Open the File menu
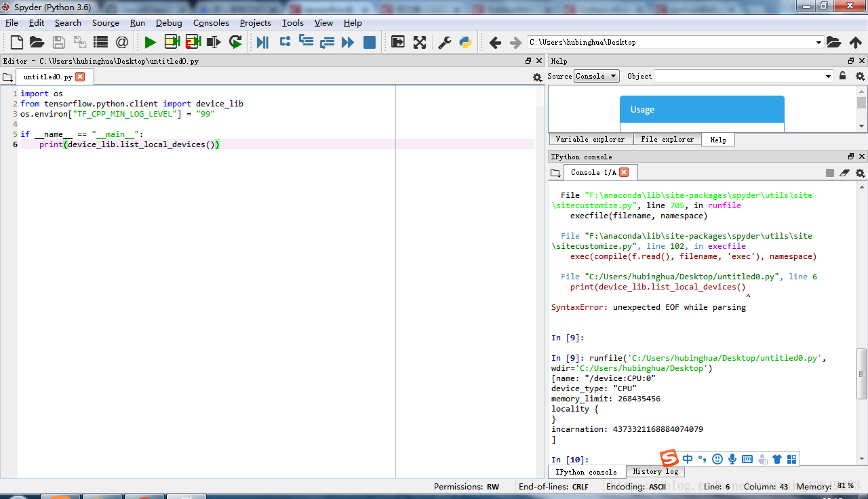The height and width of the screenshot is (499, 868). click(12, 23)
